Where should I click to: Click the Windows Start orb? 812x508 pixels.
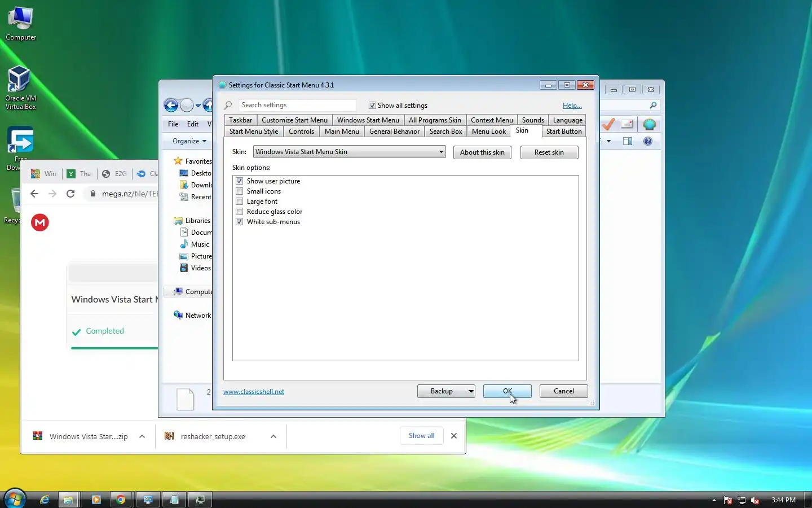[x=14, y=500]
